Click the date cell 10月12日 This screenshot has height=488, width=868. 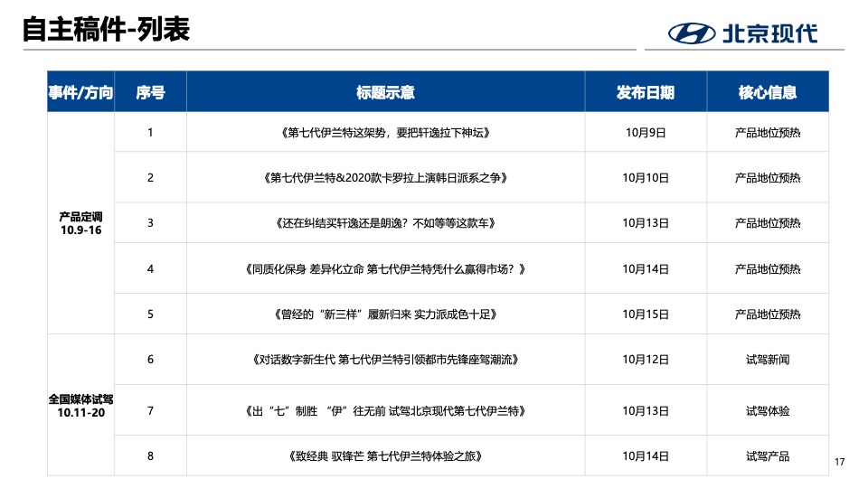(646, 360)
